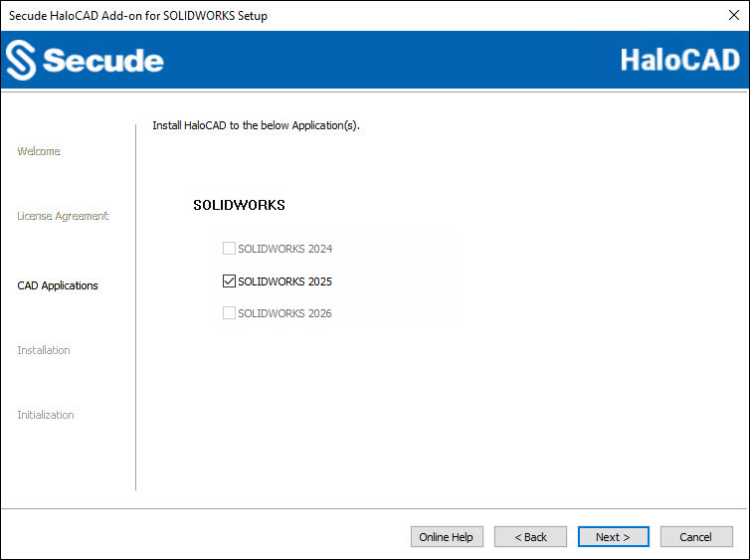Click the window title 'Secude HaloCAD Add-on for SOLIDWORKS Setup'

pos(138,16)
